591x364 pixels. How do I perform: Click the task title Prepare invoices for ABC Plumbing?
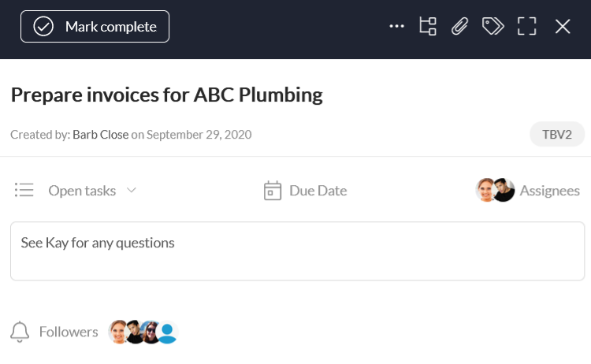(166, 95)
